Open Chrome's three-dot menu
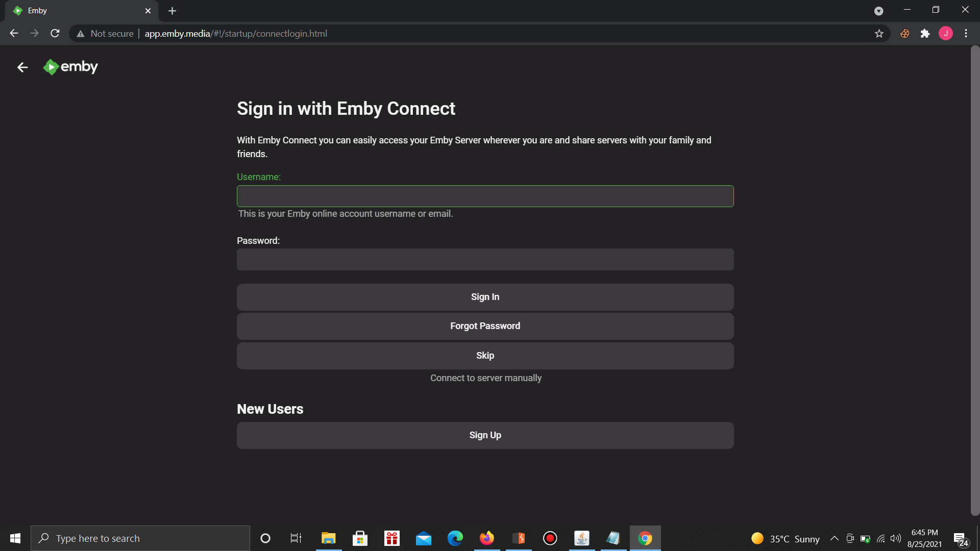Screen dimensions: 980x551 click(966, 33)
